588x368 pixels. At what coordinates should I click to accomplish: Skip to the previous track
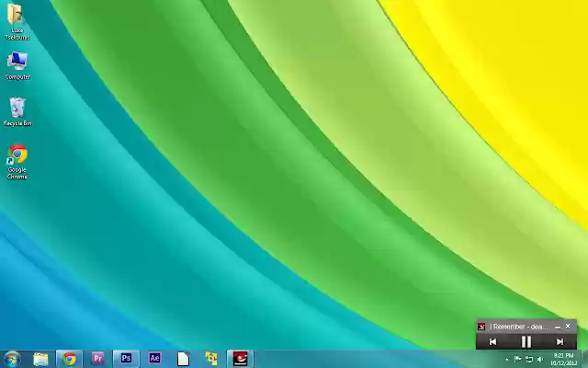(492, 341)
